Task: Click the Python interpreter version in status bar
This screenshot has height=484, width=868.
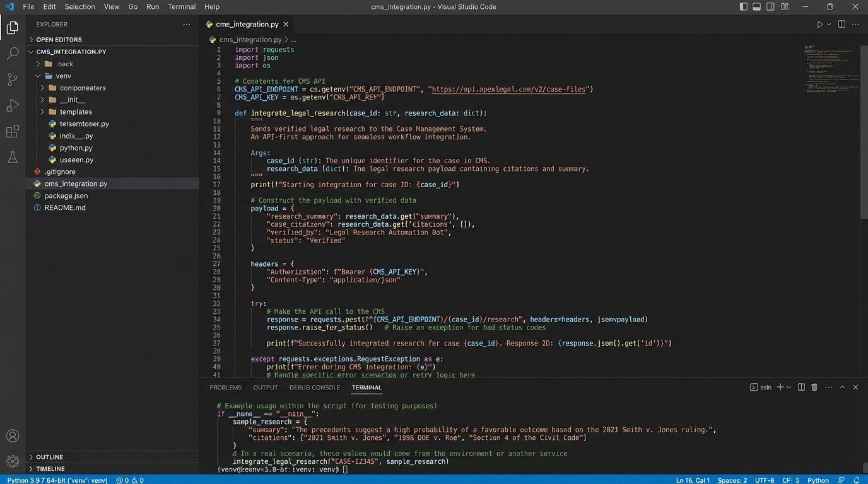Action: pyautogui.click(x=57, y=480)
